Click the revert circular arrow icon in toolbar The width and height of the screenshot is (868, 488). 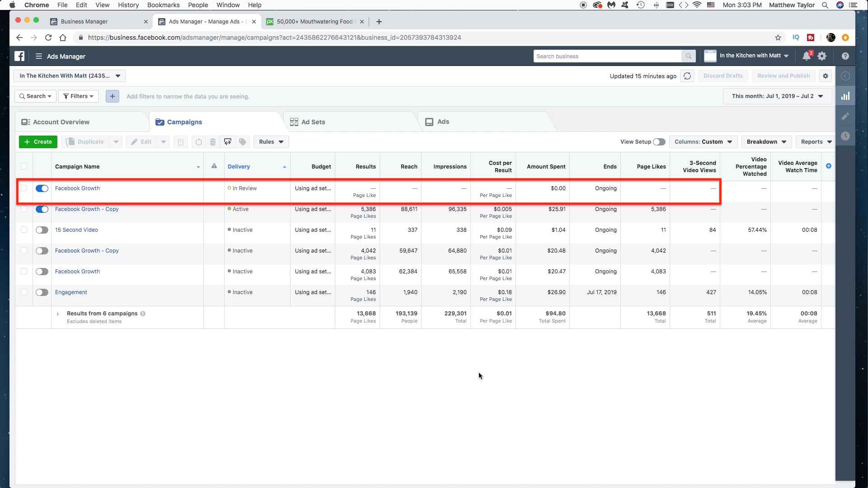(x=199, y=142)
